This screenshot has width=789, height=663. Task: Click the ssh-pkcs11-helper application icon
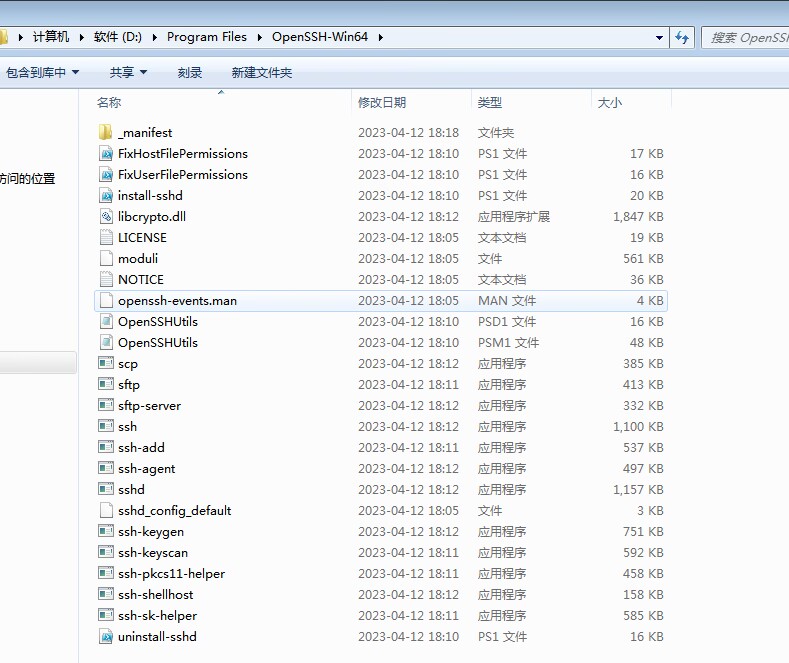pyautogui.click(x=106, y=573)
